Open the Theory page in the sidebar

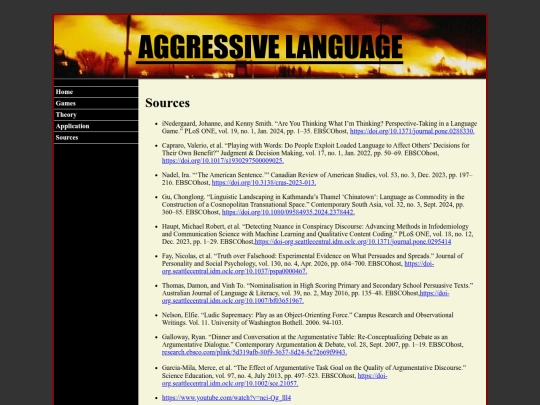[x=96, y=114]
